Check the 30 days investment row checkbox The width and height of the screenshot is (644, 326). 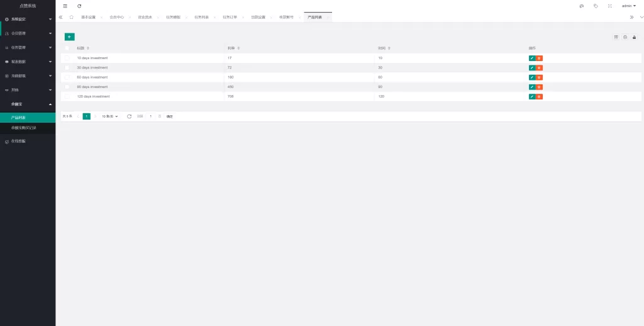coord(67,67)
